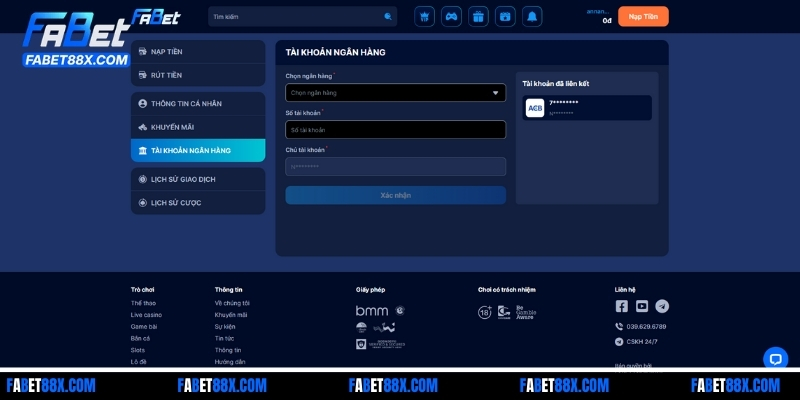Viewport: 800px width, 400px height.
Task: Click the ACB bank logo
Action: [x=535, y=108]
